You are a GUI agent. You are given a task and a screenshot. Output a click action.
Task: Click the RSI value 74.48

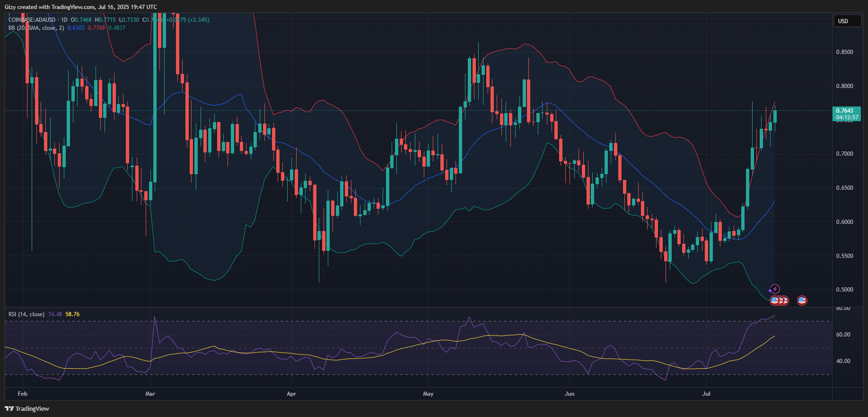55,314
